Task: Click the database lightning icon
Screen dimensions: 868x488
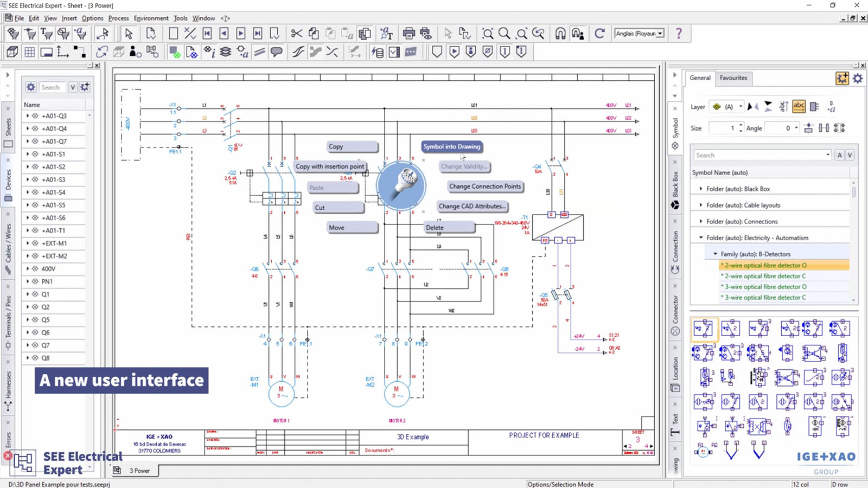Action: pos(378,52)
